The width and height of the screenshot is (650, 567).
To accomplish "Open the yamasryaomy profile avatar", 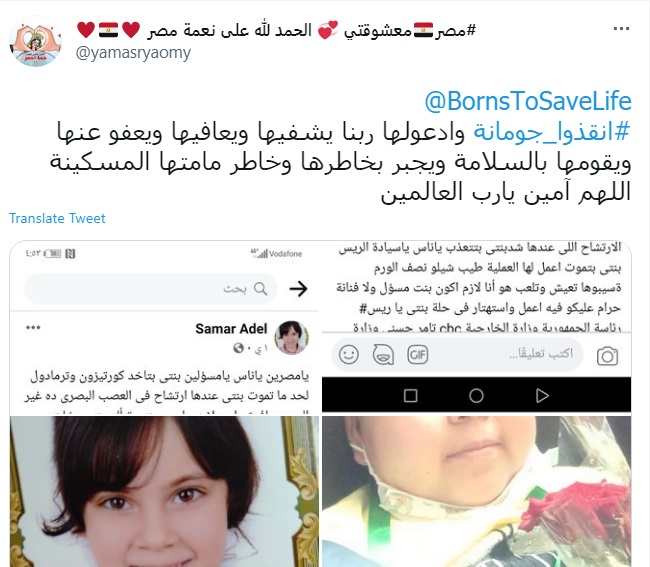I will point(36,41).
